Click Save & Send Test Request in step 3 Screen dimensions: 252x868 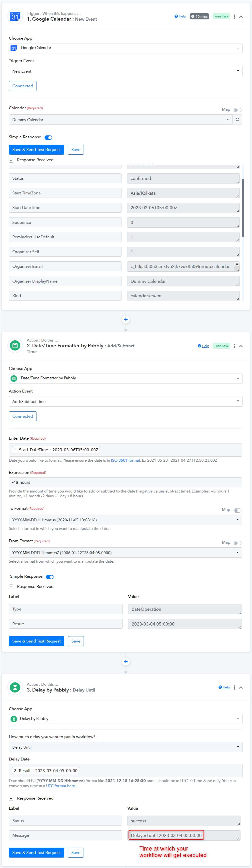tap(36, 852)
